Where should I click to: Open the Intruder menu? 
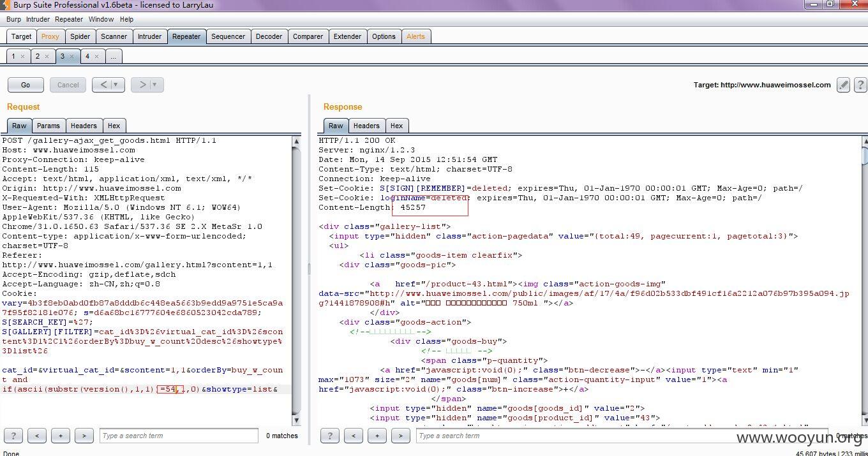(38, 19)
